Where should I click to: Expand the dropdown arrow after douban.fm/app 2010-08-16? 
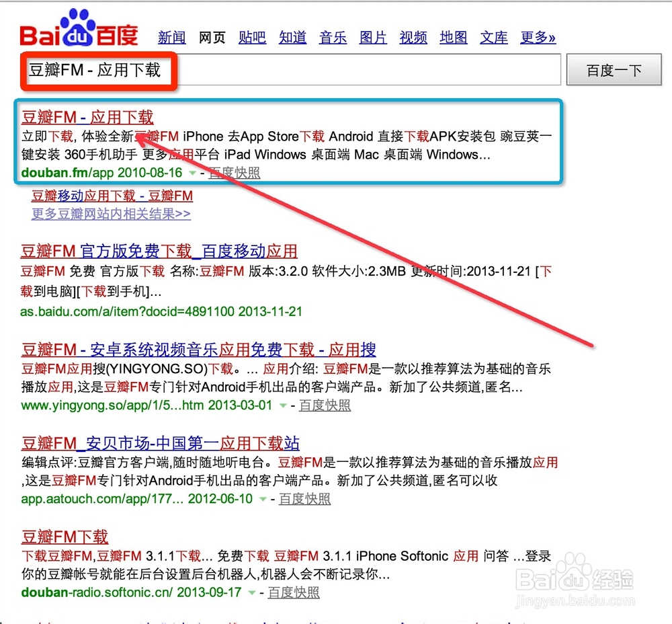pyautogui.click(x=192, y=173)
